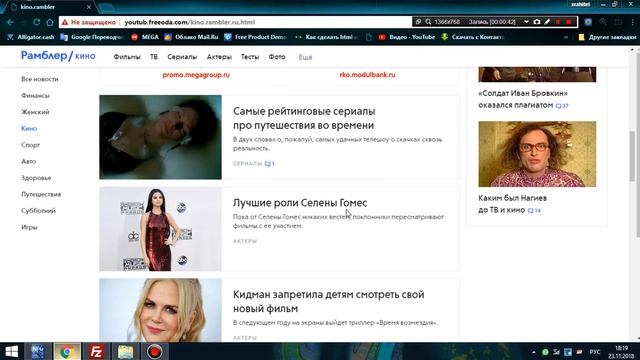
Task: Open the MEGA bookmark
Action: pos(145,37)
